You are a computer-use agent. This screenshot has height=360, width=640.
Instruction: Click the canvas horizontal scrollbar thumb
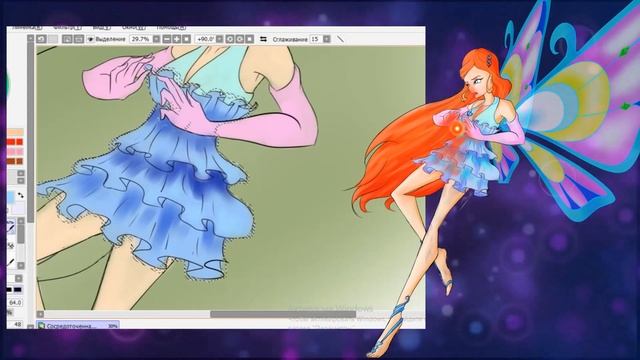283,314
